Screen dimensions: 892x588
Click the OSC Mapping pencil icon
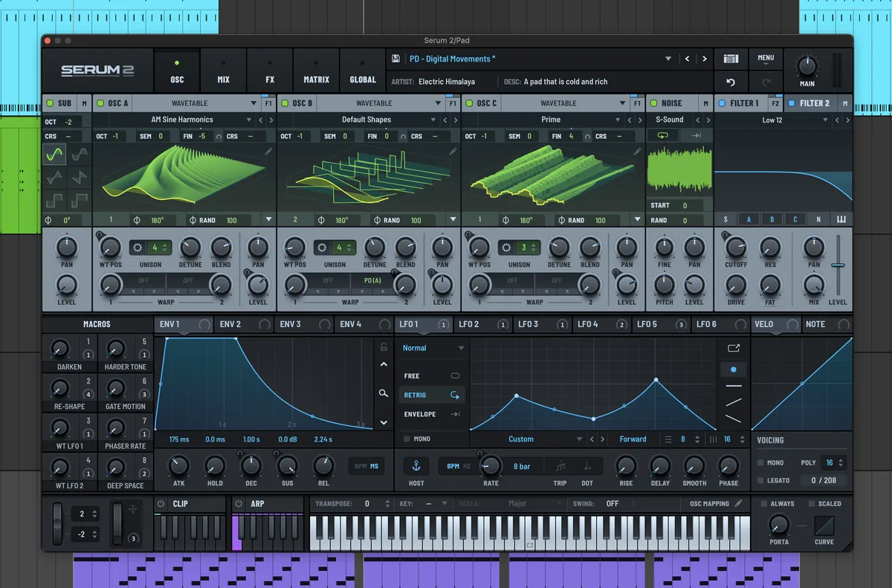coord(738,503)
